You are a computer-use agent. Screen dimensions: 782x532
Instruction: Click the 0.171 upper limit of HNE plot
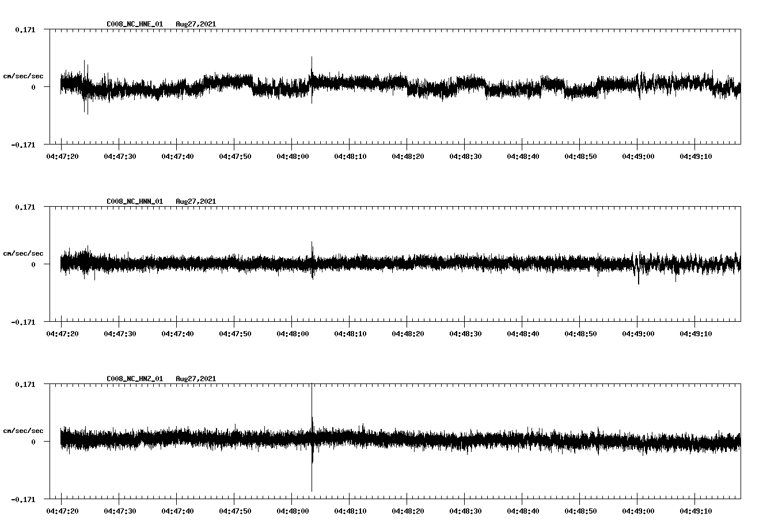coord(25,29)
